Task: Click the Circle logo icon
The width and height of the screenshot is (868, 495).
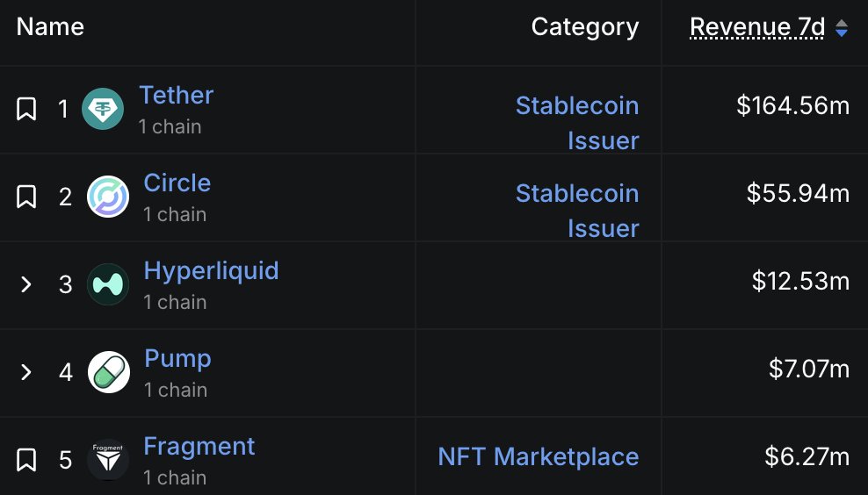Action: point(108,197)
